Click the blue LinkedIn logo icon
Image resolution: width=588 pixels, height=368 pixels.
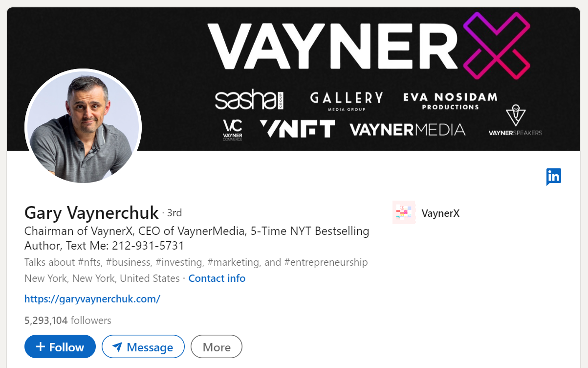tap(554, 177)
